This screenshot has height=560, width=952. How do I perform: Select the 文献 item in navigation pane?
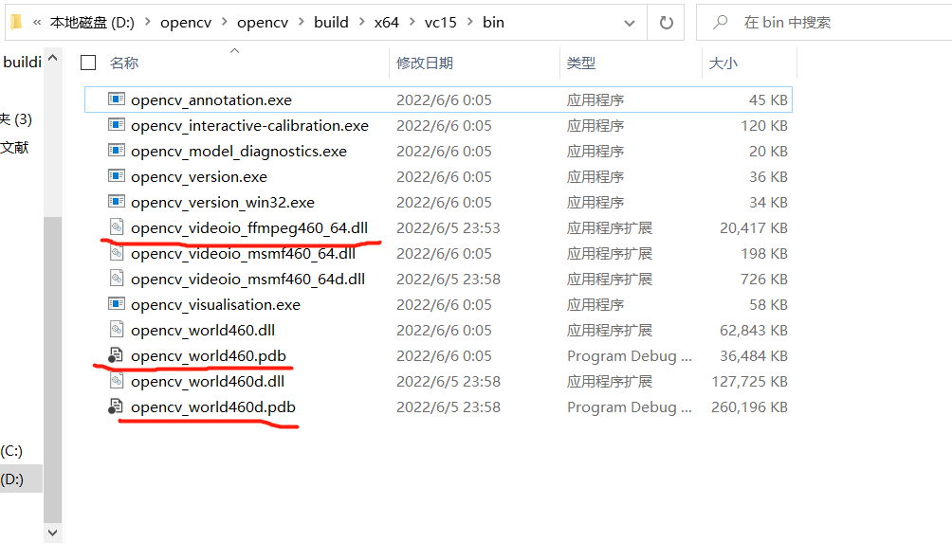tap(14, 148)
